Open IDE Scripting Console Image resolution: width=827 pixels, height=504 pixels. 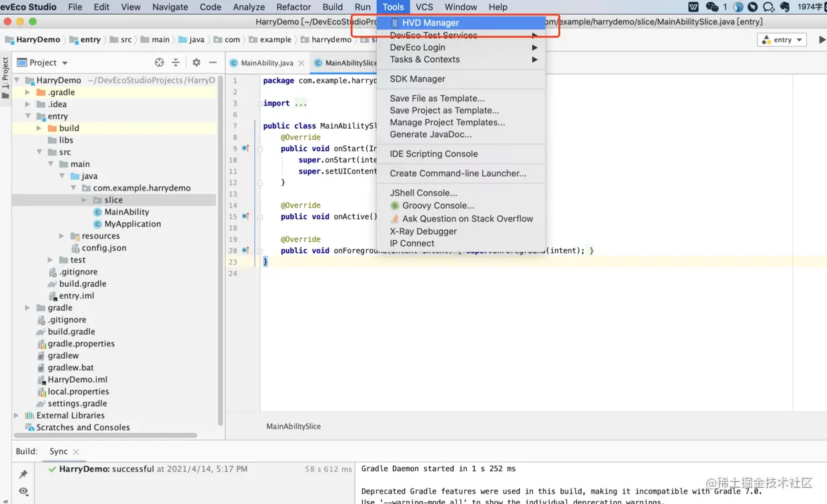coord(462,153)
